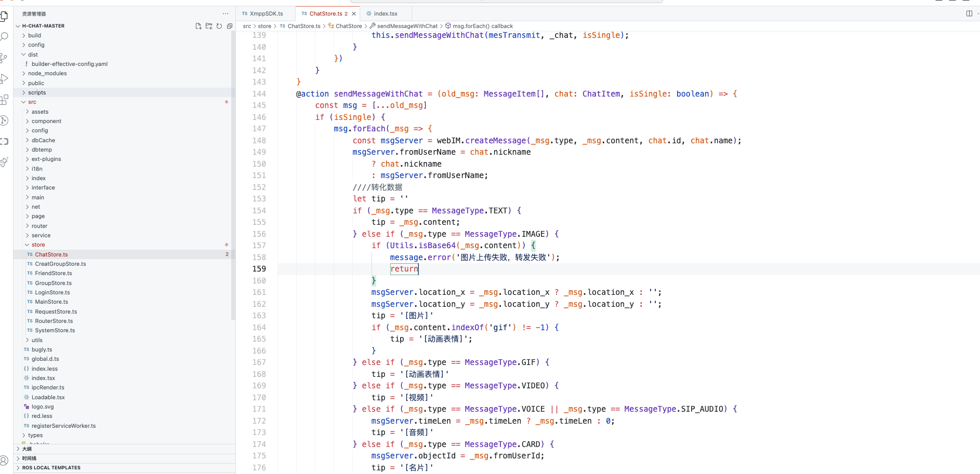980x474 pixels.
Task: Place cursor on line 159 return statement
Action: (x=404, y=269)
